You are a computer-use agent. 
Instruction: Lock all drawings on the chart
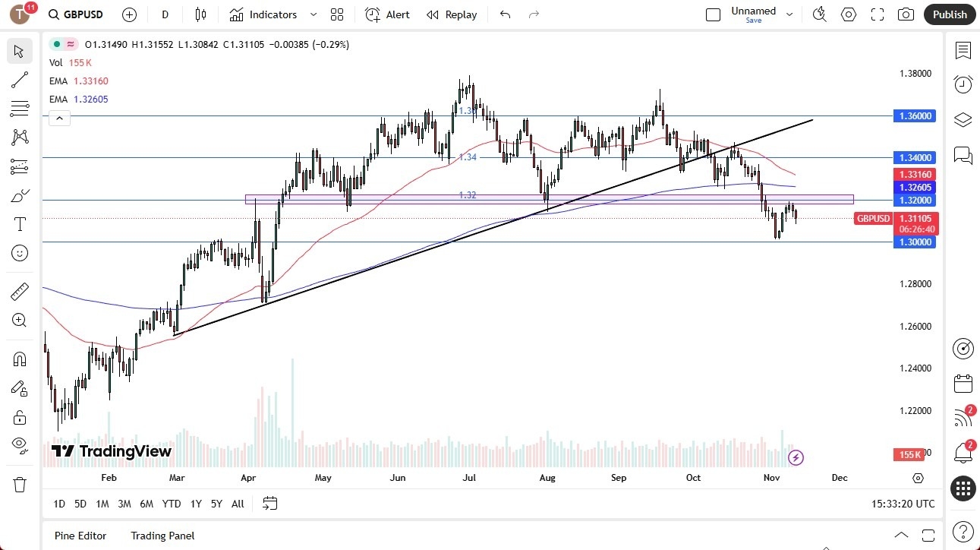click(x=20, y=417)
